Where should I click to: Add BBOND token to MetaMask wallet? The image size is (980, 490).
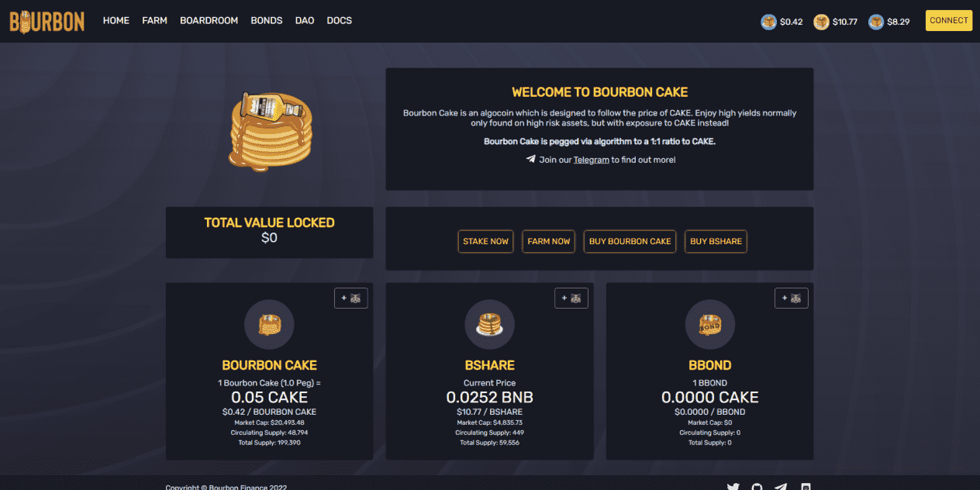(x=792, y=298)
